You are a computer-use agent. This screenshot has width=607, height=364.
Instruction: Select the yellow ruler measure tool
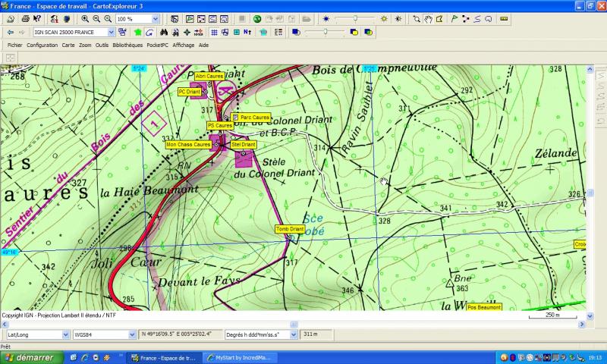pyautogui.click(x=504, y=18)
